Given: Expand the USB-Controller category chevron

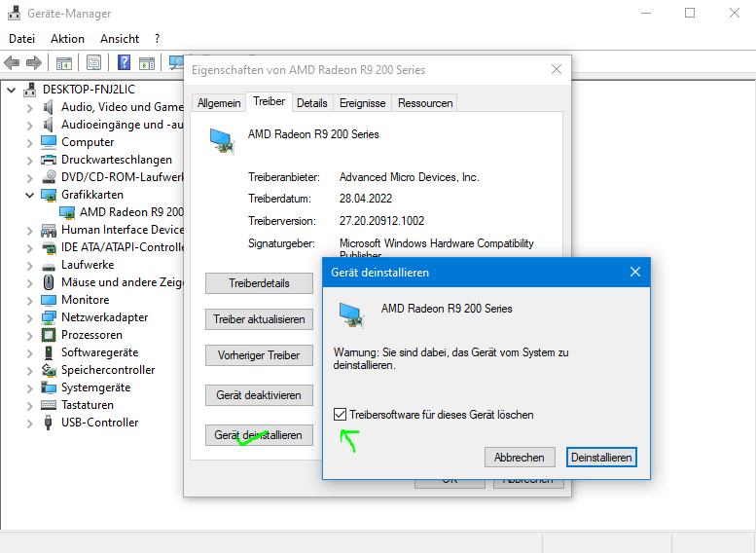Looking at the screenshot, I should point(29,424).
